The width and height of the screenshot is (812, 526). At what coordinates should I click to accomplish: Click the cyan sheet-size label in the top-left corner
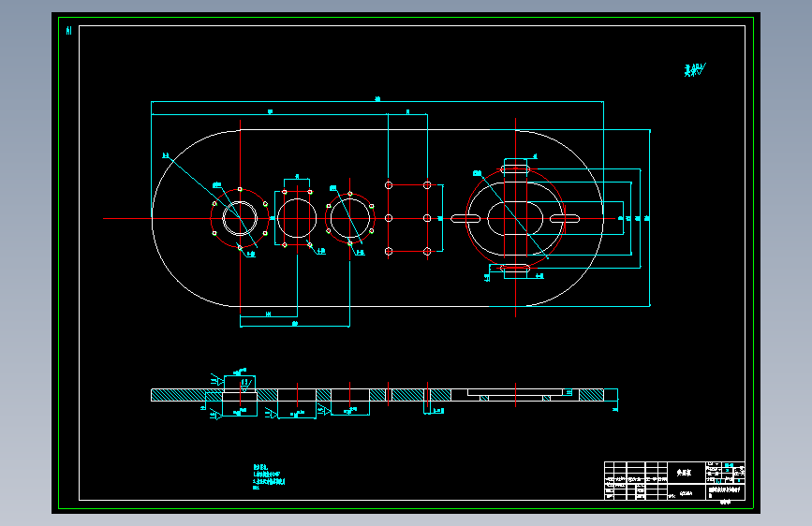point(69,31)
